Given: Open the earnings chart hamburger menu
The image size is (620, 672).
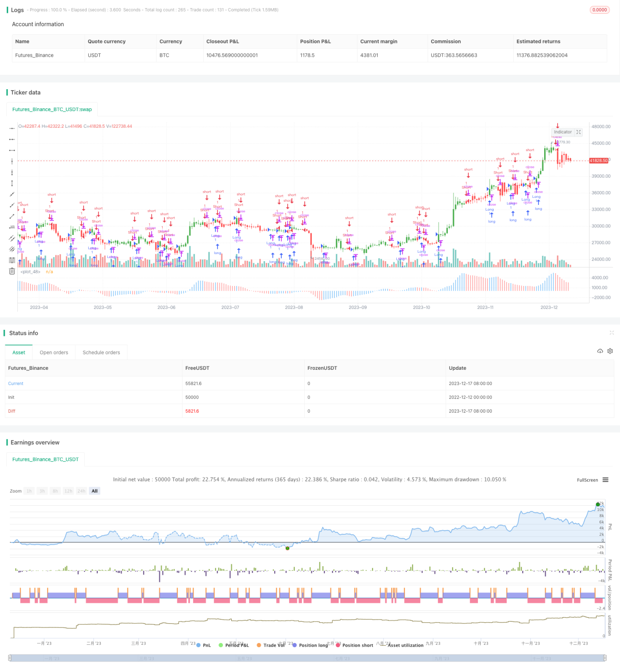Looking at the screenshot, I should tap(605, 480).
